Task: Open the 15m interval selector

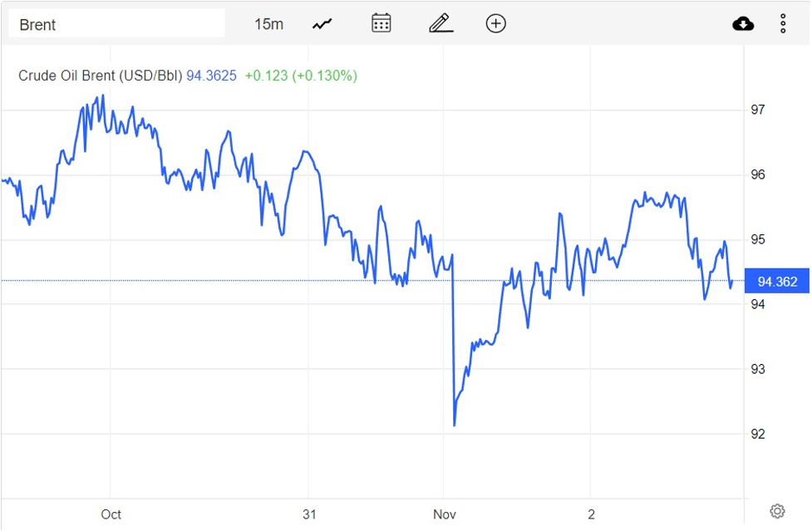Action: [268, 24]
